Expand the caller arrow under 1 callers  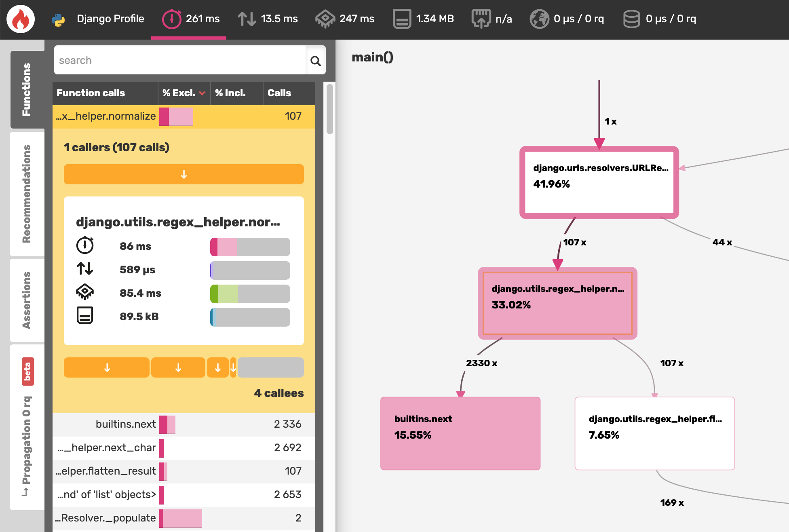pyautogui.click(x=184, y=174)
